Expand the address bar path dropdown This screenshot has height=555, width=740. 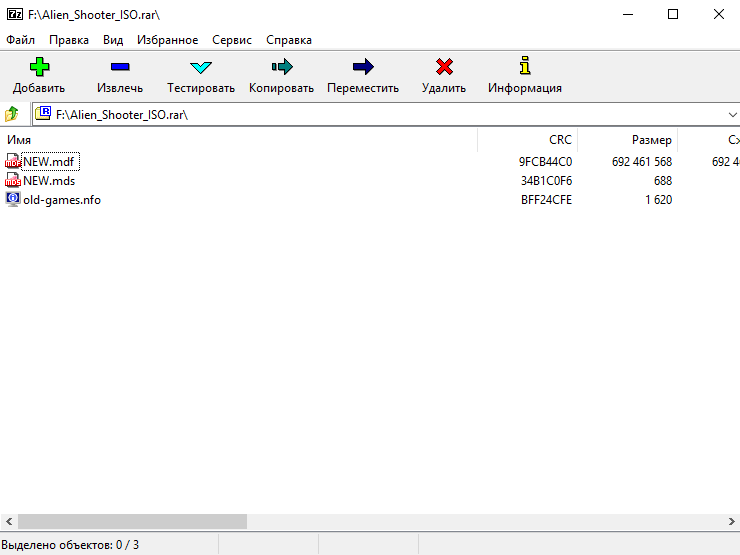coord(732,115)
